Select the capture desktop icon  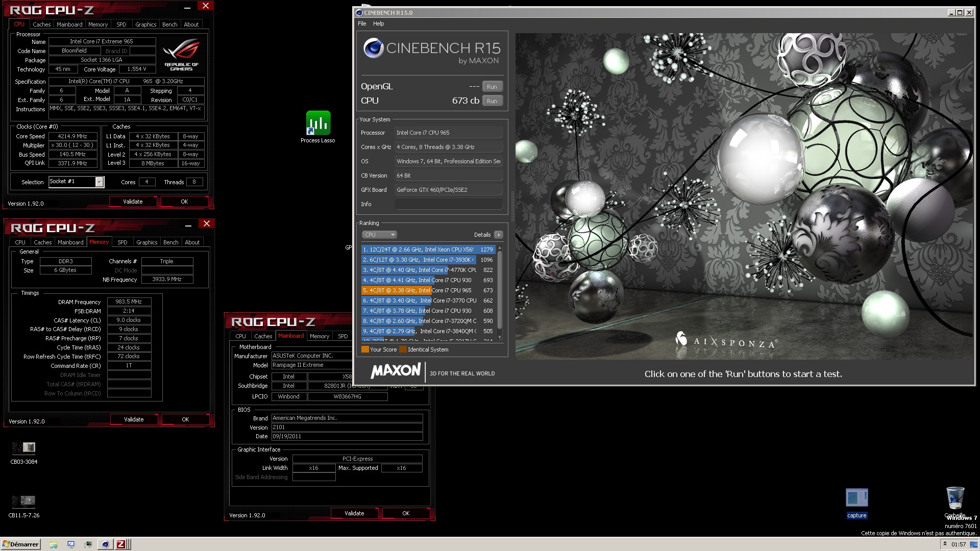(x=856, y=503)
